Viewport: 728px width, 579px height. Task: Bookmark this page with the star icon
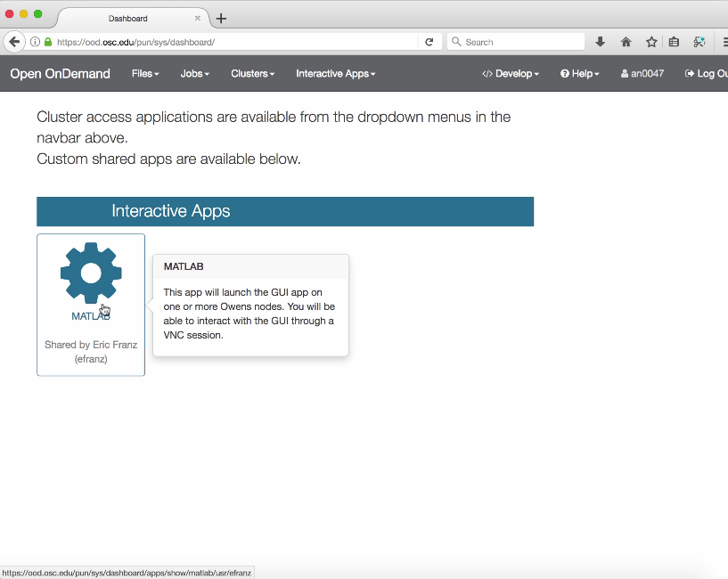click(x=650, y=42)
